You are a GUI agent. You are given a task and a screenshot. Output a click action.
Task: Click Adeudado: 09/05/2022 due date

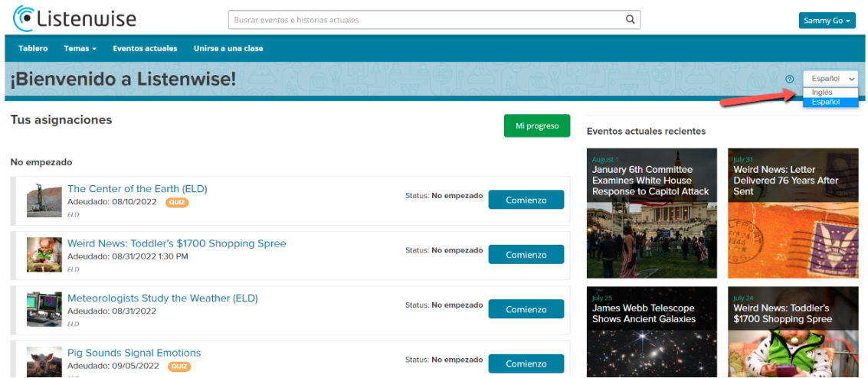pyautogui.click(x=113, y=366)
